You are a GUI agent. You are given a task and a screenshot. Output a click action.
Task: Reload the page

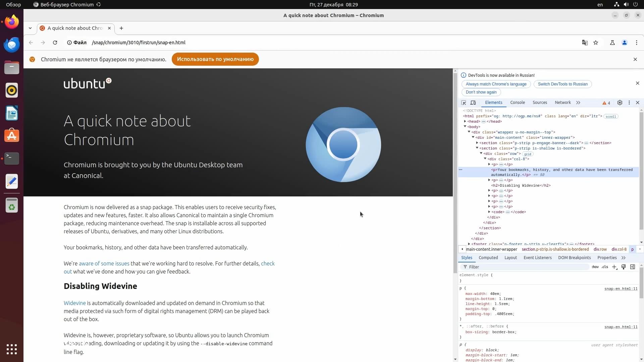[55, 43]
